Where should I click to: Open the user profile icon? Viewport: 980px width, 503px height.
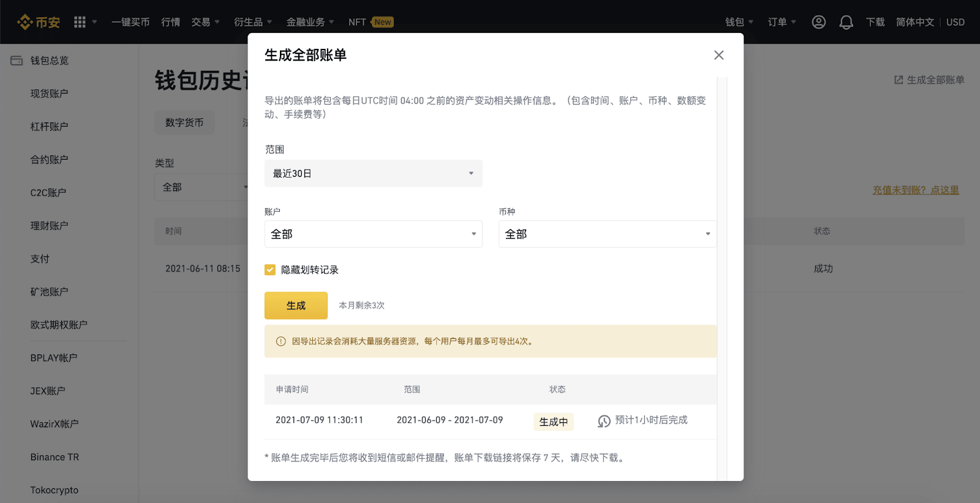tap(818, 22)
